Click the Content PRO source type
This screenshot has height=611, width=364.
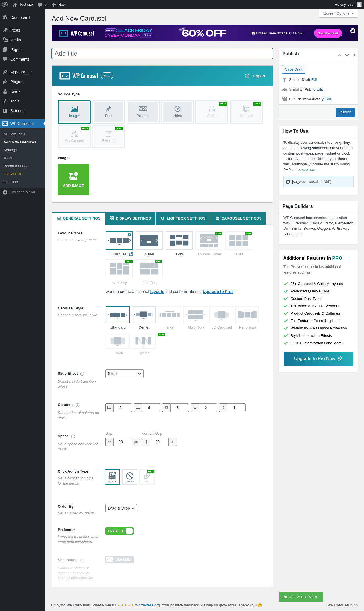point(246,112)
